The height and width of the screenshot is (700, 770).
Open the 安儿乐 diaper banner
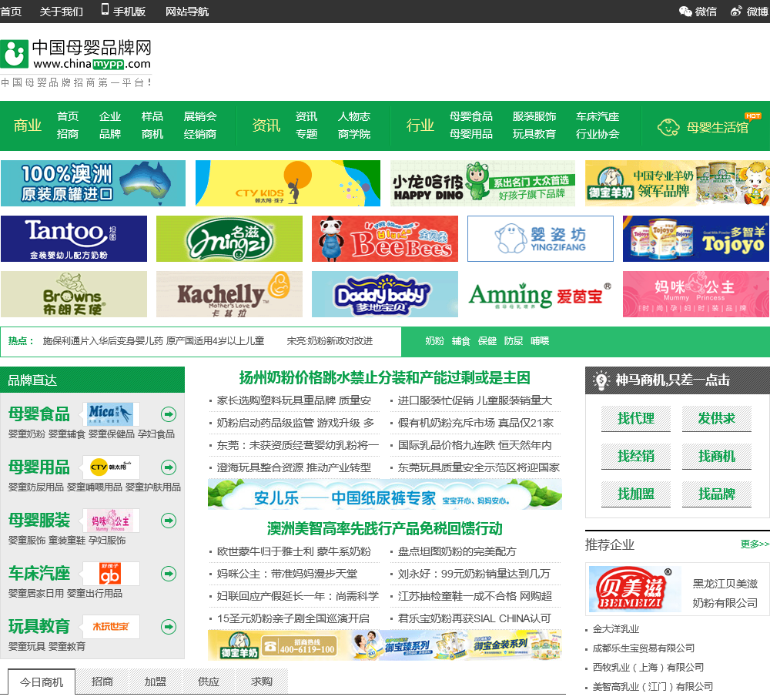click(385, 494)
